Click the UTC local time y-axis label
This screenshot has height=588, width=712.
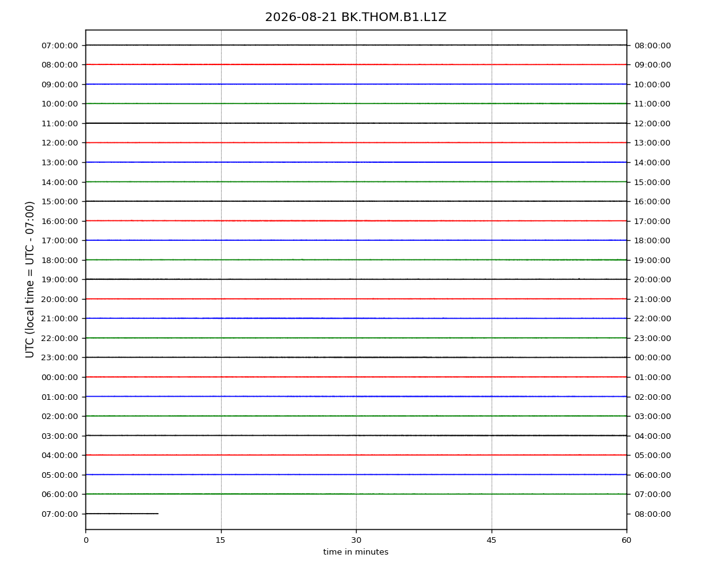pyautogui.click(x=30, y=279)
